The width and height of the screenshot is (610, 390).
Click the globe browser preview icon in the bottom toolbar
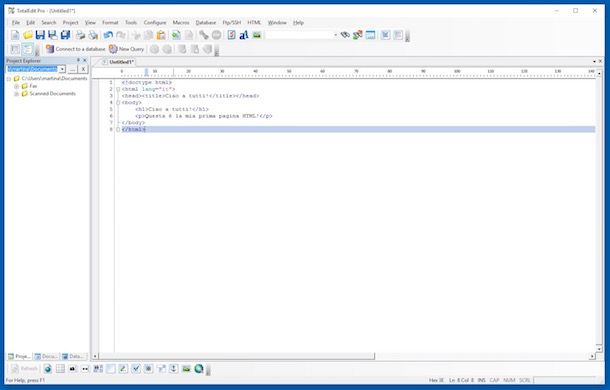(47, 369)
